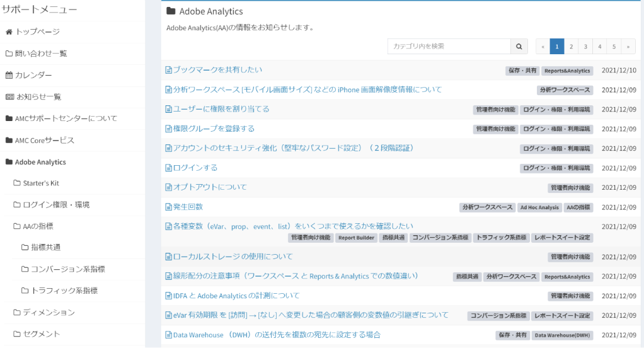
Task: Go to next page with » button
Action: pos(628,47)
